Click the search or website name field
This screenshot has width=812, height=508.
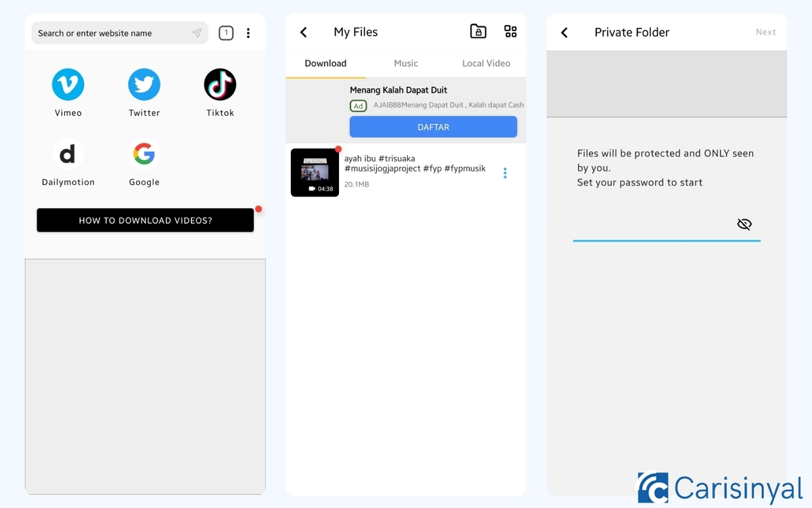(120, 33)
